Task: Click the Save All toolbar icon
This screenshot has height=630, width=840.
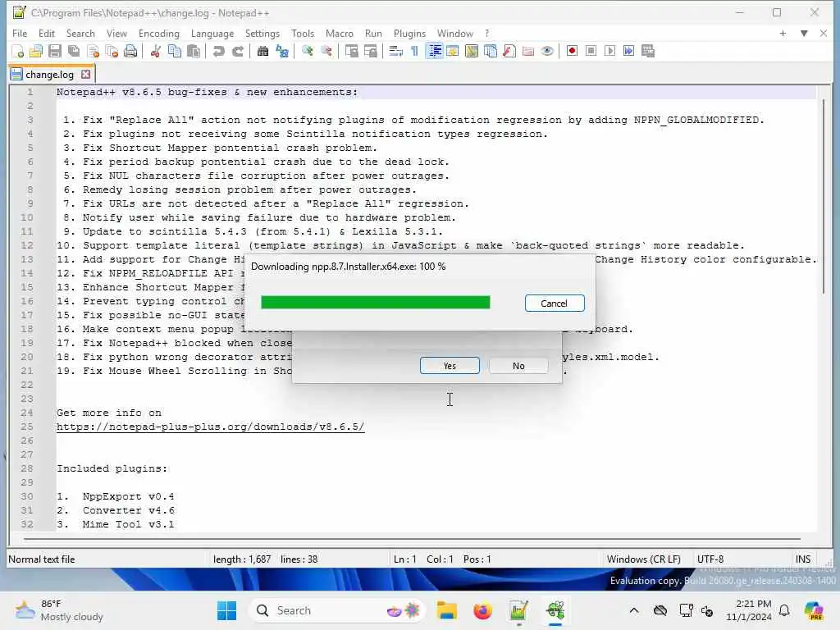Action: point(74,52)
